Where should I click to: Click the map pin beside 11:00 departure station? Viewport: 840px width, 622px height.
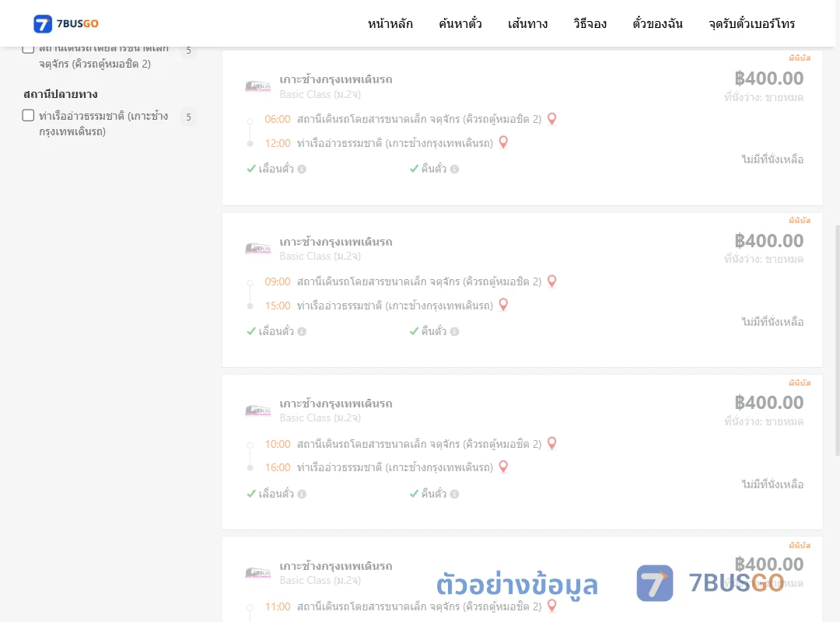point(551,606)
